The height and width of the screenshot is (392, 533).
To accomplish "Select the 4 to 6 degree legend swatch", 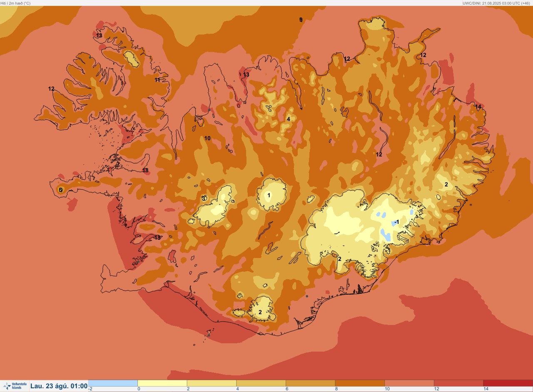I will (261, 383).
